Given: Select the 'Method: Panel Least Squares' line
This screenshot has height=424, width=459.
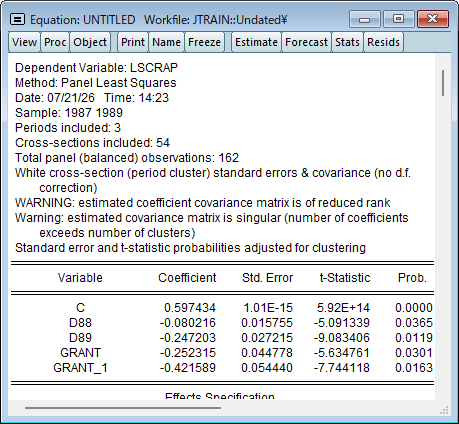Looking at the screenshot, I should (x=96, y=83).
